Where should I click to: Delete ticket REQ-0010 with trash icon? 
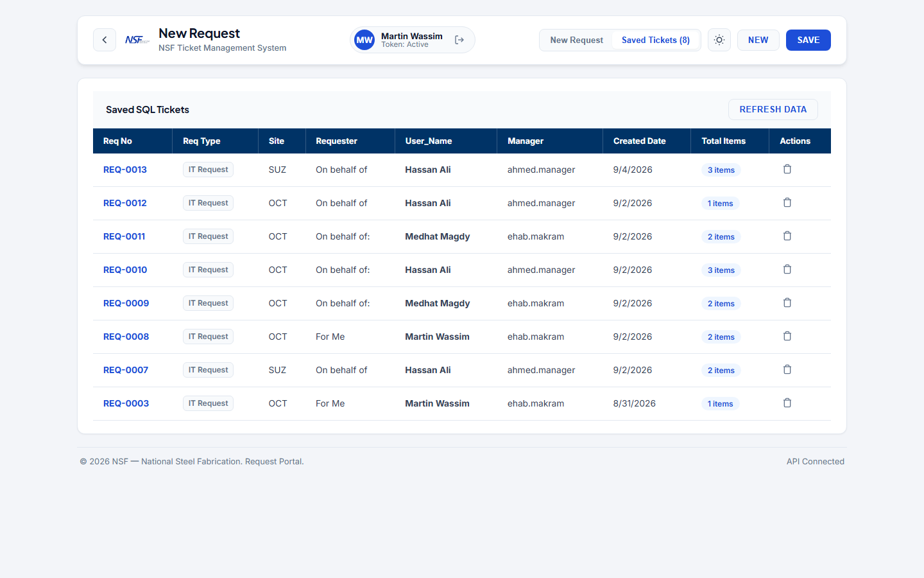tap(787, 269)
